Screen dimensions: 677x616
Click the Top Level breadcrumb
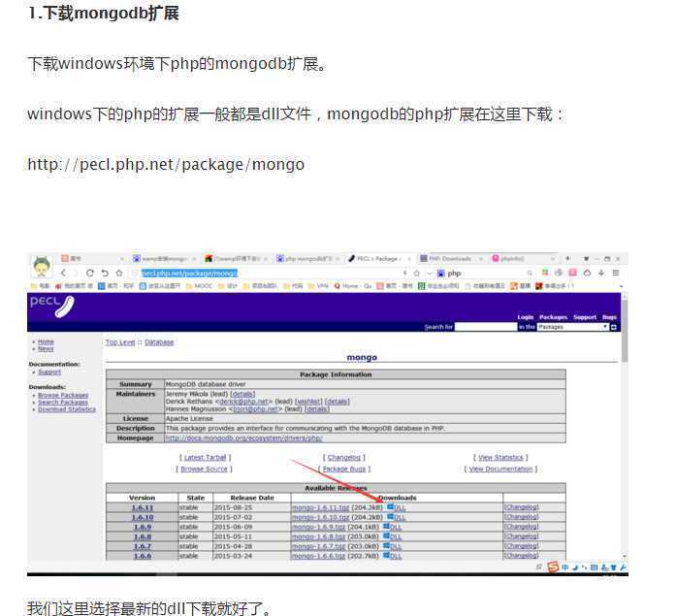pyautogui.click(x=120, y=342)
